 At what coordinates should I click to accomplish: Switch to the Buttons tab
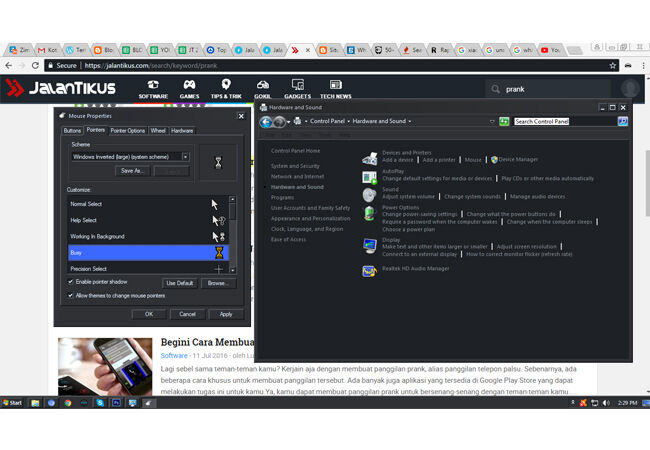point(72,131)
